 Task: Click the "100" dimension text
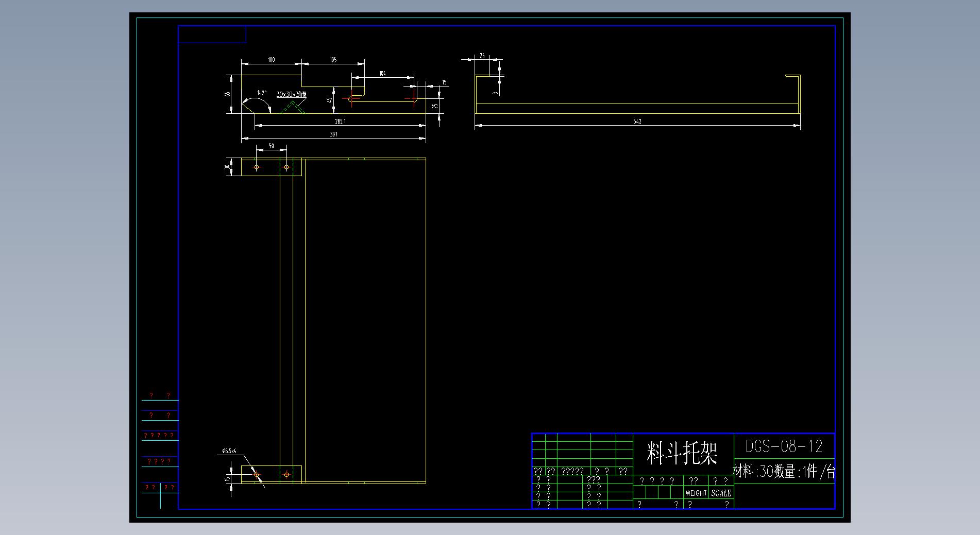[271, 60]
